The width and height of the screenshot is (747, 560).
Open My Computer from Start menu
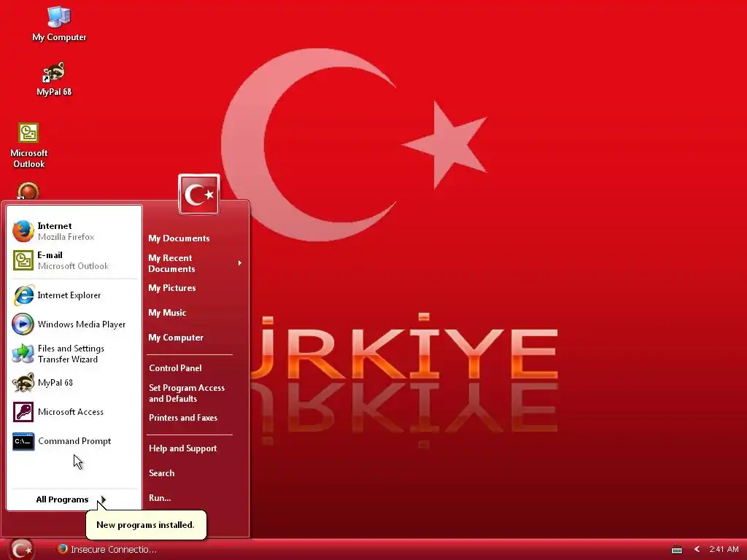tap(176, 337)
